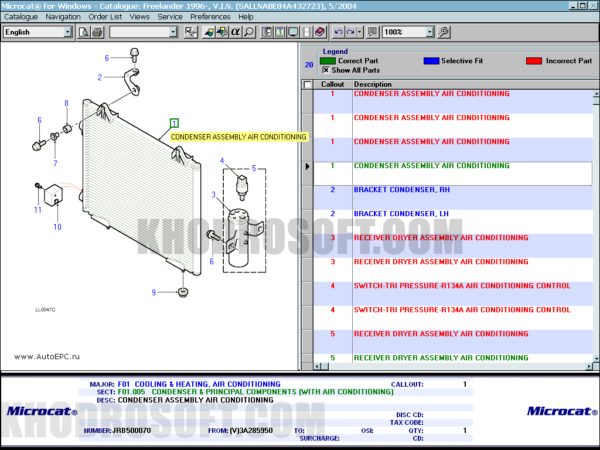Screen dimensions: 600x450
Task: Select first red RECEIVER DRYER ASSEMBLY callout 3 row
Action: pyautogui.click(x=453, y=246)
